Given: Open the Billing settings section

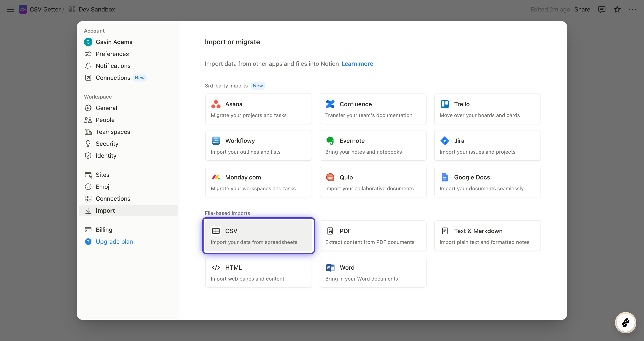Looking at the screenshot, I should coord(104,230).
